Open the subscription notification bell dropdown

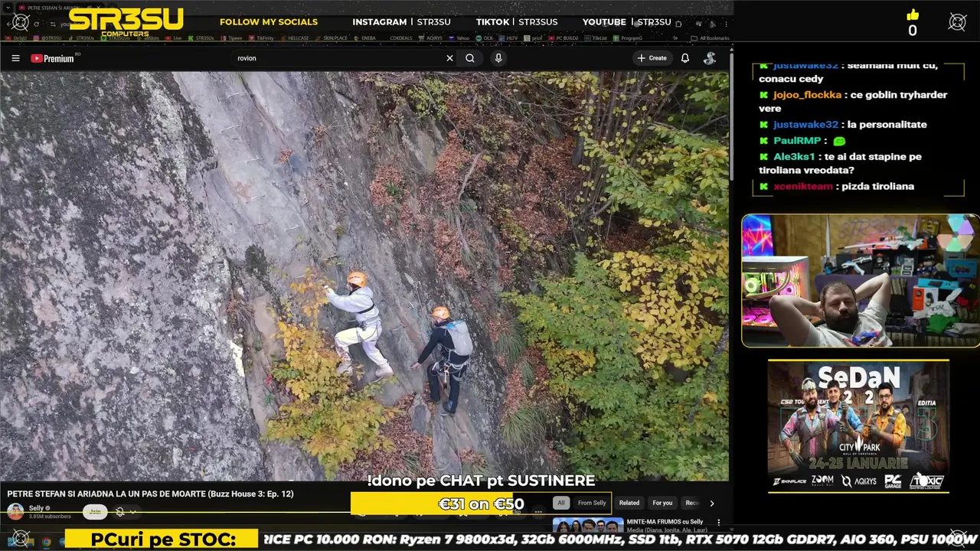126,512
